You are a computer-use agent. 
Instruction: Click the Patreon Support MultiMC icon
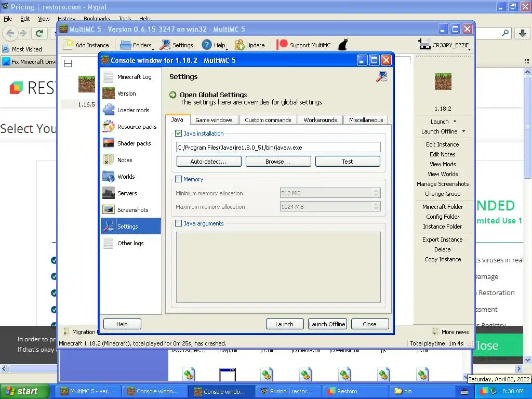[282, 45]
